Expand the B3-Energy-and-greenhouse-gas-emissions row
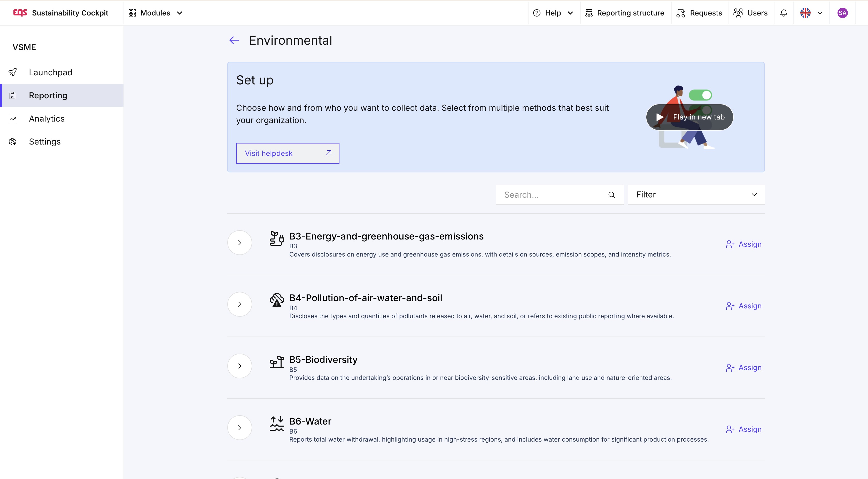The image size is (868, 479). coord(239,242)
